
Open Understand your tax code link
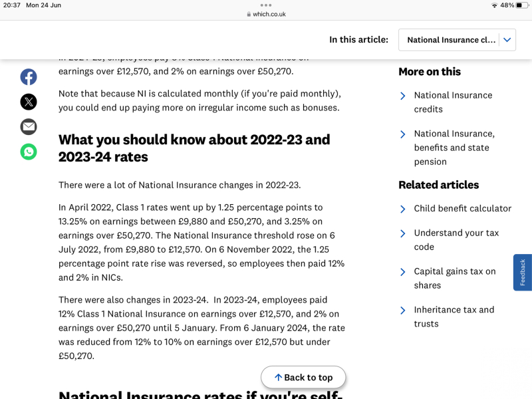tap(456, 240)
